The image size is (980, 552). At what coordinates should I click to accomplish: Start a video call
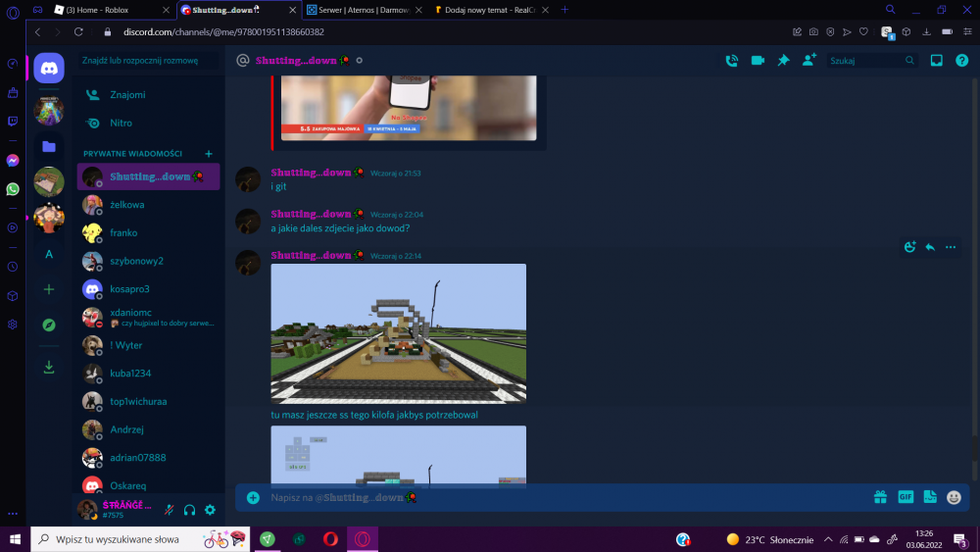(x=758, y=61)
